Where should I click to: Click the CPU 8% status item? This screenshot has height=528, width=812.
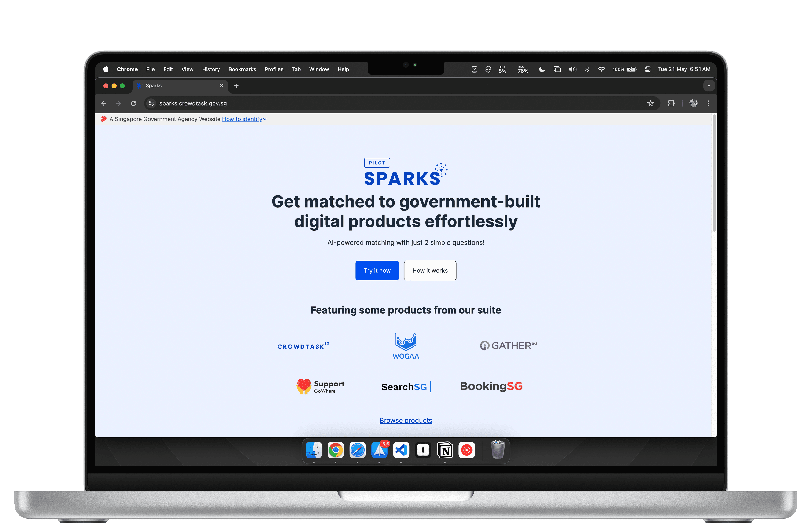(x=502, y=69)
